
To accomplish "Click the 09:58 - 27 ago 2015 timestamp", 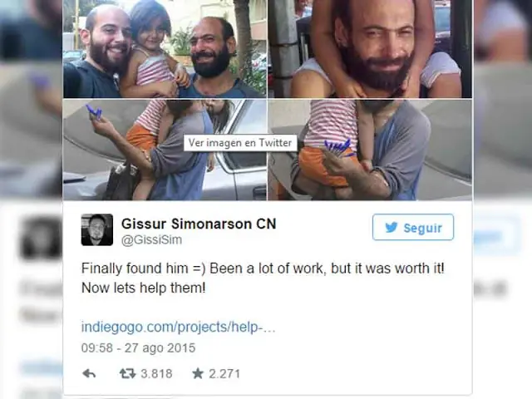I will point(139,348).
